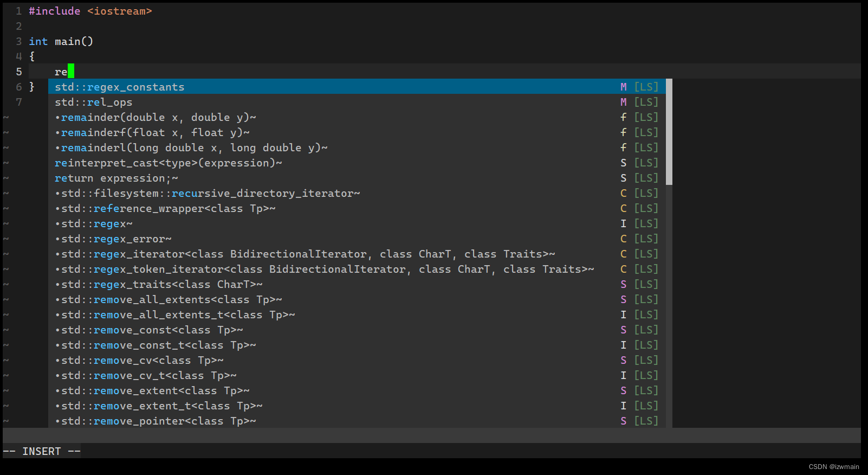
Task: Click C kind icon for recursive_directory_iterator
Action: (624, 193)
